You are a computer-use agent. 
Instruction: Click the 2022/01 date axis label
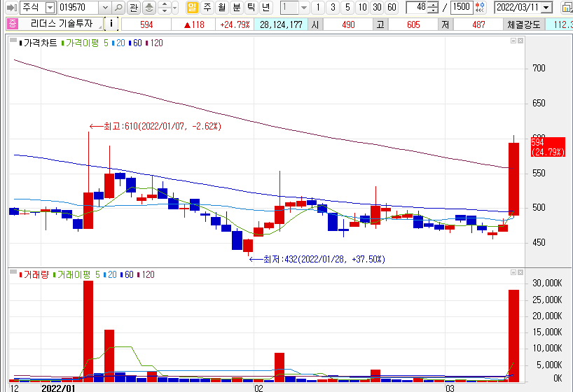pos(58,388)
